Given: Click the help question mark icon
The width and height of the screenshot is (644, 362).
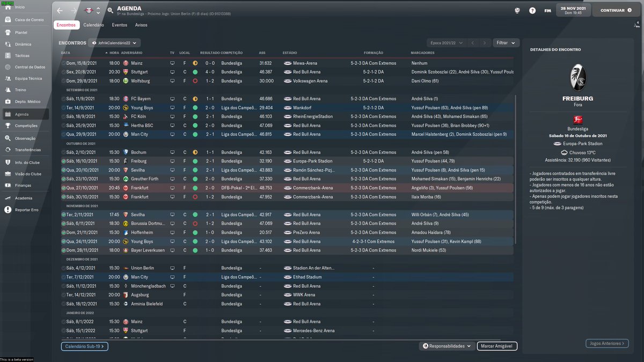Looking at the screenshot, I should 532,10.
